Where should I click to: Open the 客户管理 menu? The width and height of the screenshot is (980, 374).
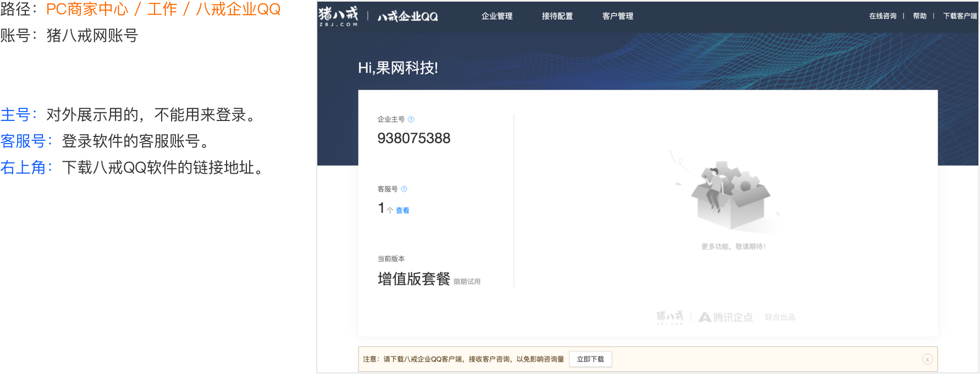618,16
